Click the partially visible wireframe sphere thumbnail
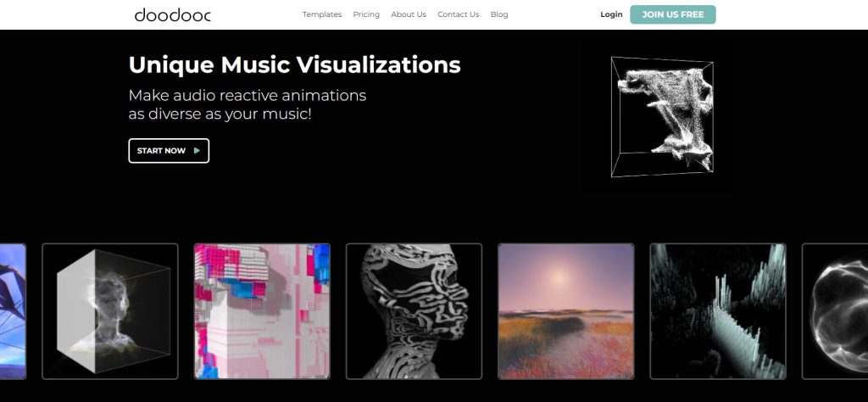The height and width of the screenshot is (402, 868). click(836, 310)
